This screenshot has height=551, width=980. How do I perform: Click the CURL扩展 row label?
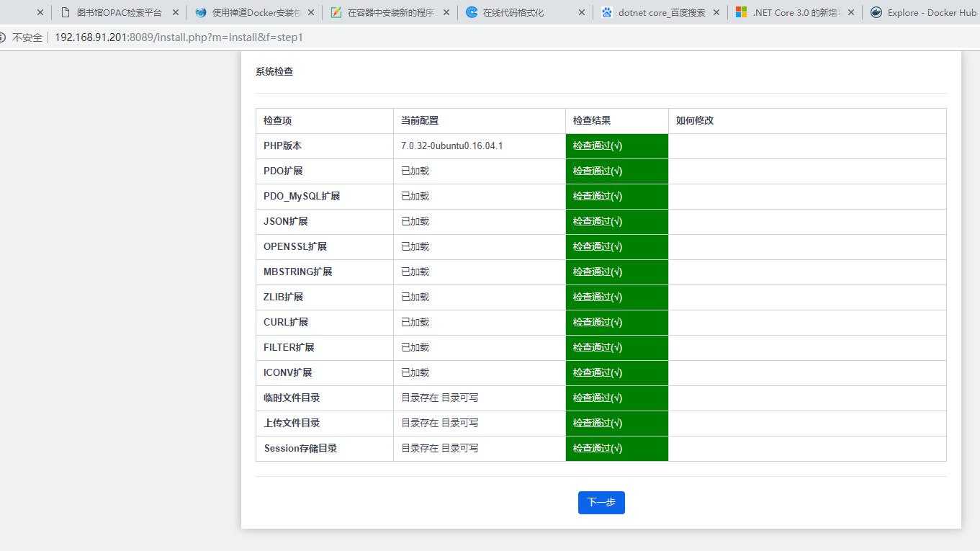(286, 322)
